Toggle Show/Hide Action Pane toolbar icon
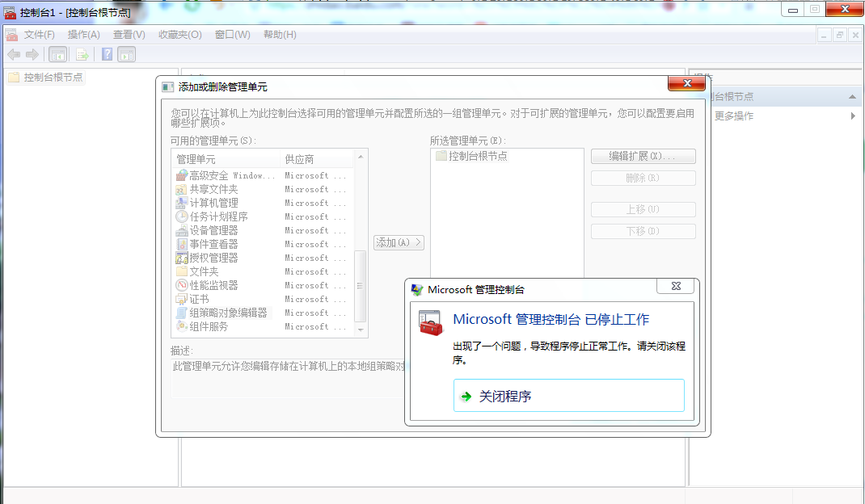The height and width of the screenshot is (504, 865). coord(126,55)
